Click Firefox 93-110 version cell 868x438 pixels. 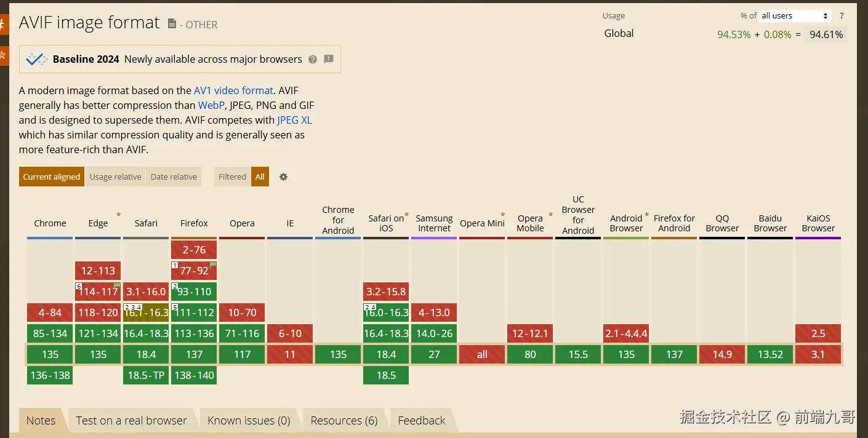pos(194,292)
